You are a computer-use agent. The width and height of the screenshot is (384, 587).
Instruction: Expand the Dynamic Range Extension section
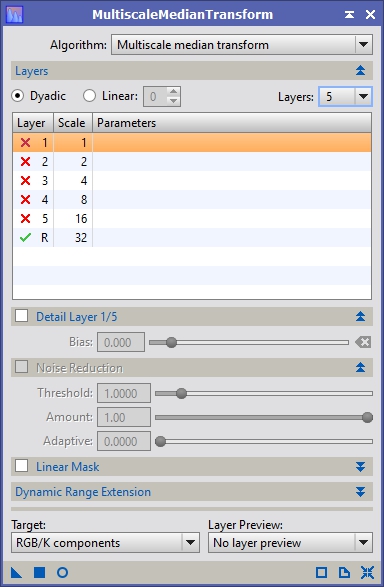pyautogui.click(x=360, y=492)
